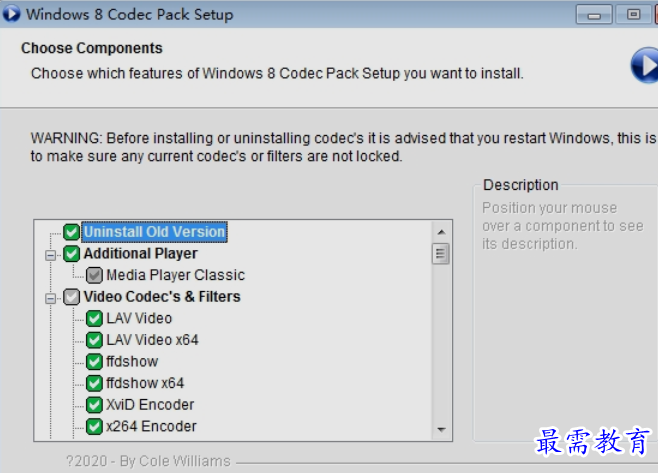Toggle the Media Player Classic checkbox
Screen dimensions: 658x473
[x=94, y=275]
